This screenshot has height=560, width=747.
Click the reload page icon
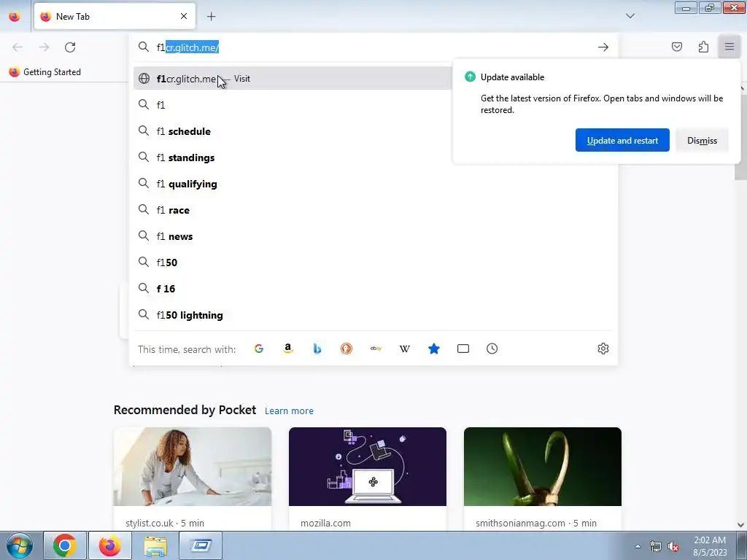coord(70,47)
